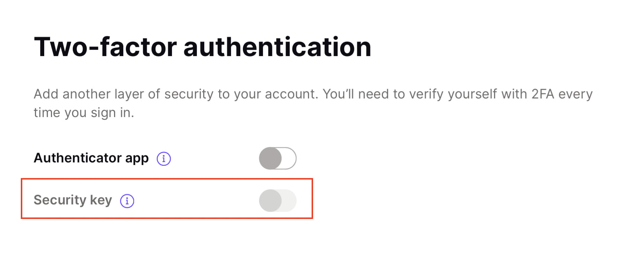Click the Two-factor authentication heading
The image size is (644, 258).
pos(202,47)
